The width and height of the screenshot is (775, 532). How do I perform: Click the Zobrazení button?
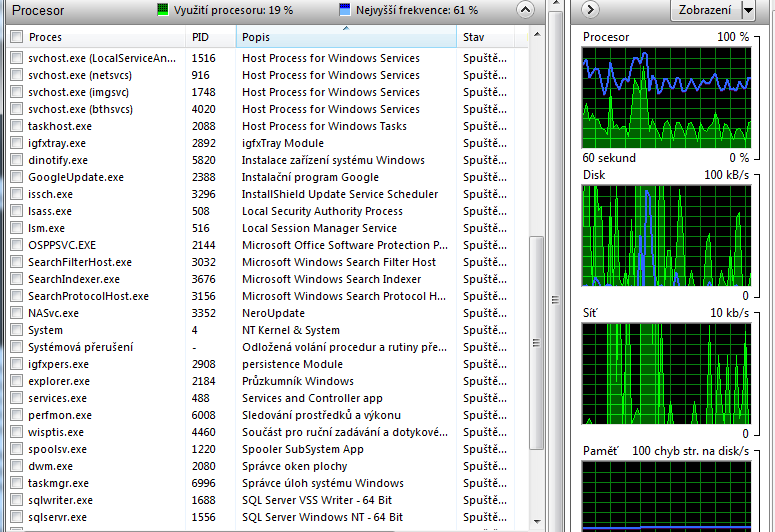point(704,10)
